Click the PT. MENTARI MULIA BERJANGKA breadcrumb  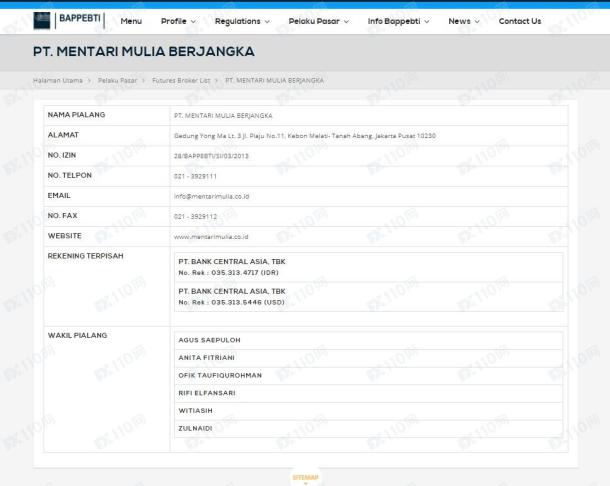click(x=274, y=81)
